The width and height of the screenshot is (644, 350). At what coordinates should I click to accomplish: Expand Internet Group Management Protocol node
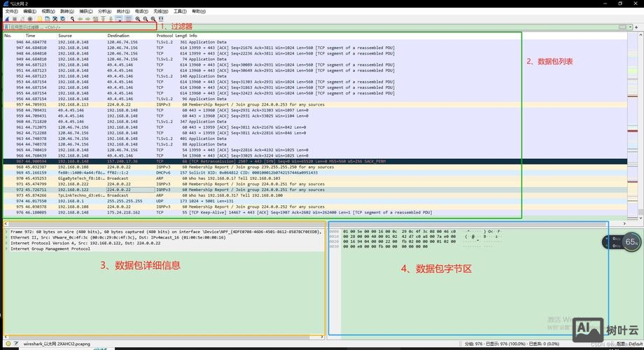click(6, 249)
